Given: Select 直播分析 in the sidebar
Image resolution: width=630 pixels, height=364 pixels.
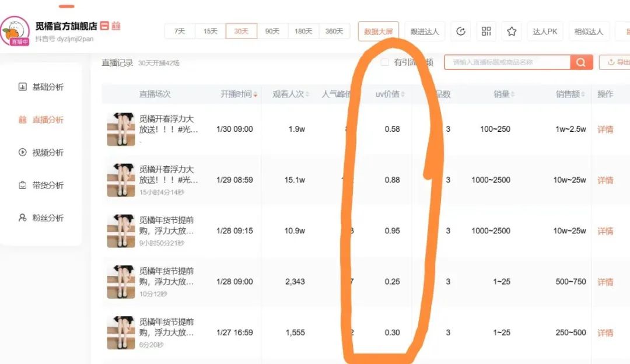Looking at the screenshot, I should pos(41,120).
